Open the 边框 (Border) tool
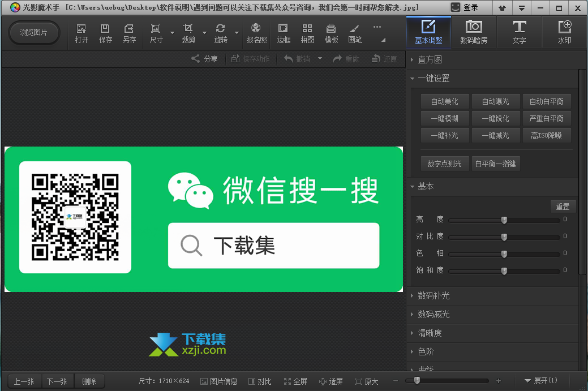Image resolution: width=588 pixels, height=391 pixels. coord(284,34)
